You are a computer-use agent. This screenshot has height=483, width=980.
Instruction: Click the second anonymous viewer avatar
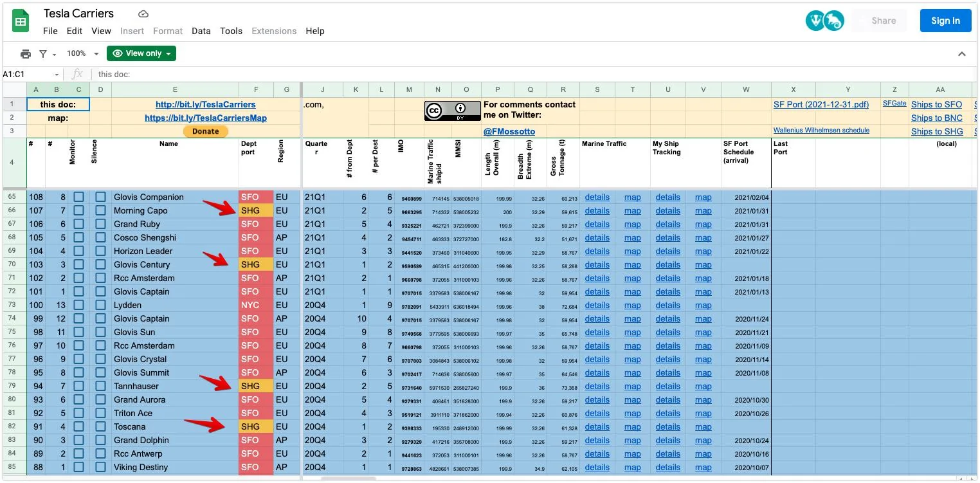(834, 21)
